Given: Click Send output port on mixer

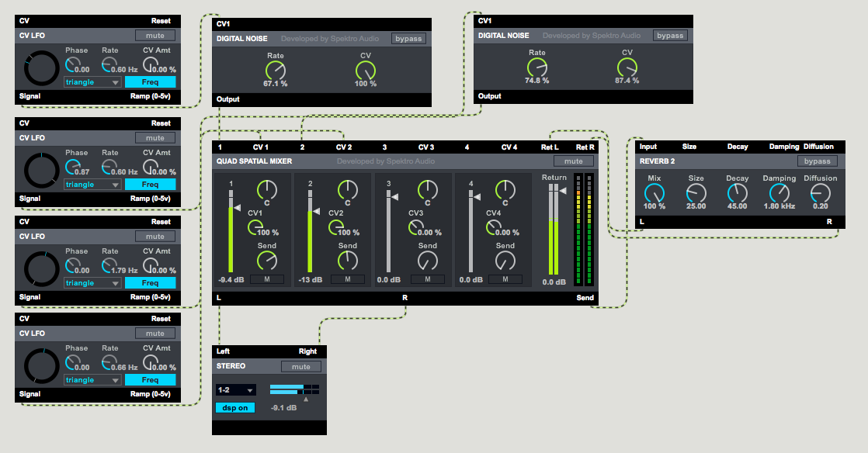Looking at the screenshot, I should pos(585,298).
